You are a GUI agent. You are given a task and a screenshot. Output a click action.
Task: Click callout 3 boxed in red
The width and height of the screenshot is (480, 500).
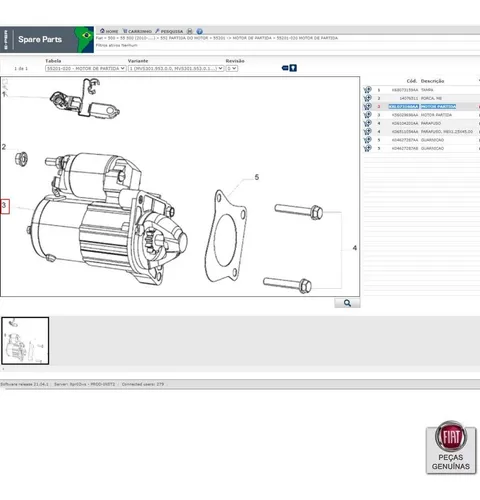click(x=5, y=206)
